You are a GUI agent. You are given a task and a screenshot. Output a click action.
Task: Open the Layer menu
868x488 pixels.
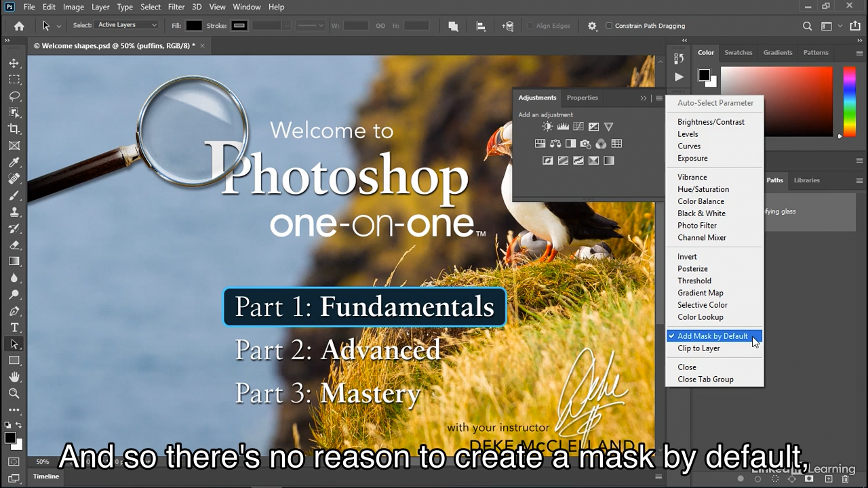[100, 7]
